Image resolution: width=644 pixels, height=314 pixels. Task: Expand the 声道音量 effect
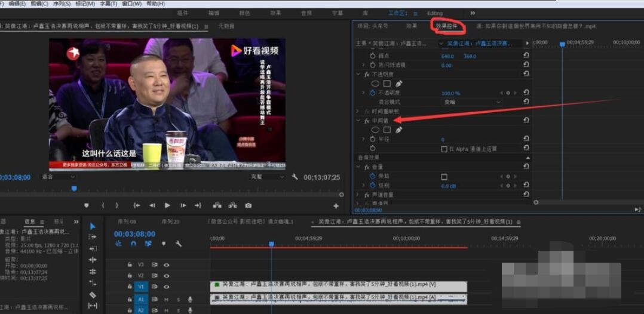coord(358,195)
